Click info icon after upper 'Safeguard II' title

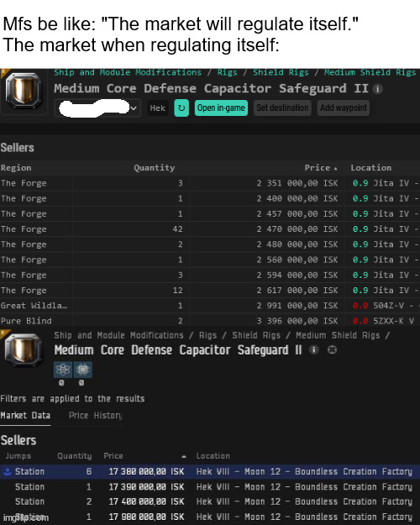coord(378,89)
